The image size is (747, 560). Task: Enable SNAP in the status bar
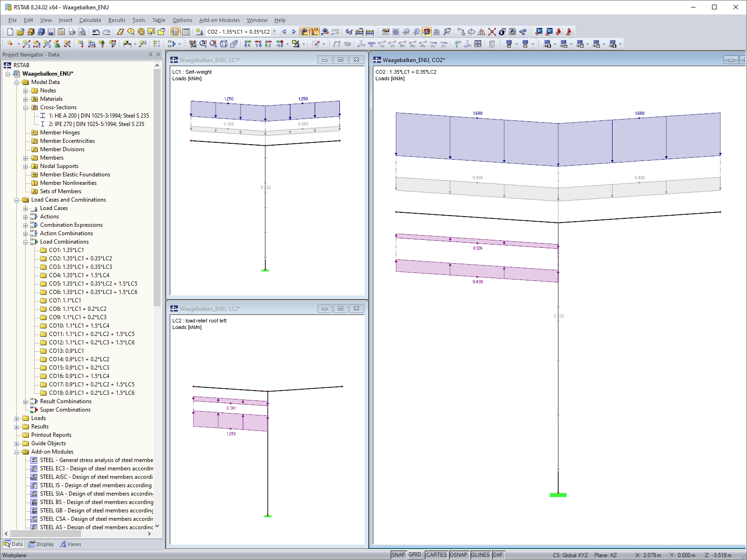[399, 555]
